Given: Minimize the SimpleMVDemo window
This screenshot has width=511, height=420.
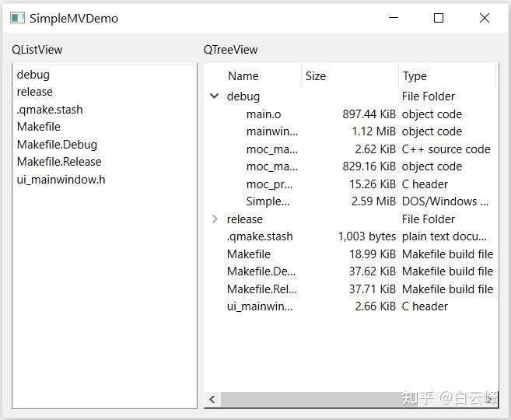Looking at the screenshot, I should (394, 18).
